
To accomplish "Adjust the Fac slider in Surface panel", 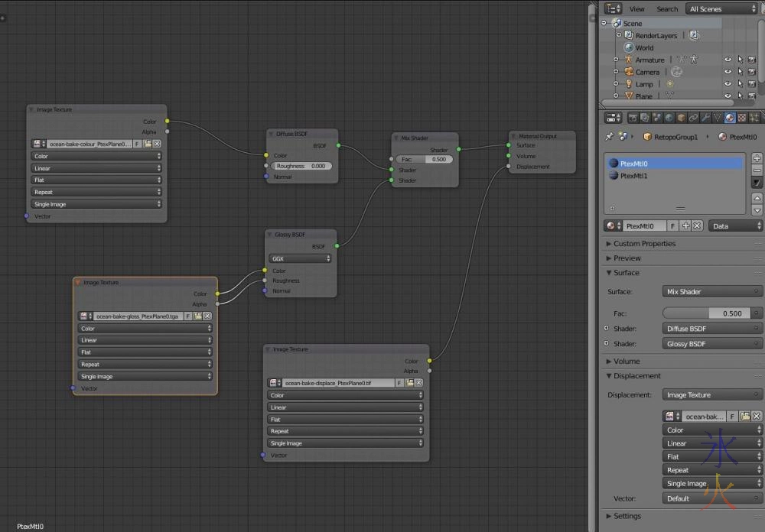I will (707, 313).
